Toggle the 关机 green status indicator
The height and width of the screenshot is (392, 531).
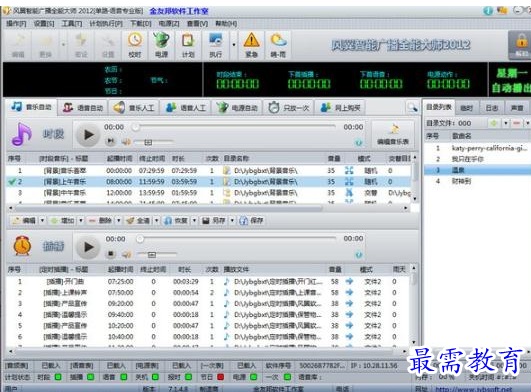click(155, 376)
